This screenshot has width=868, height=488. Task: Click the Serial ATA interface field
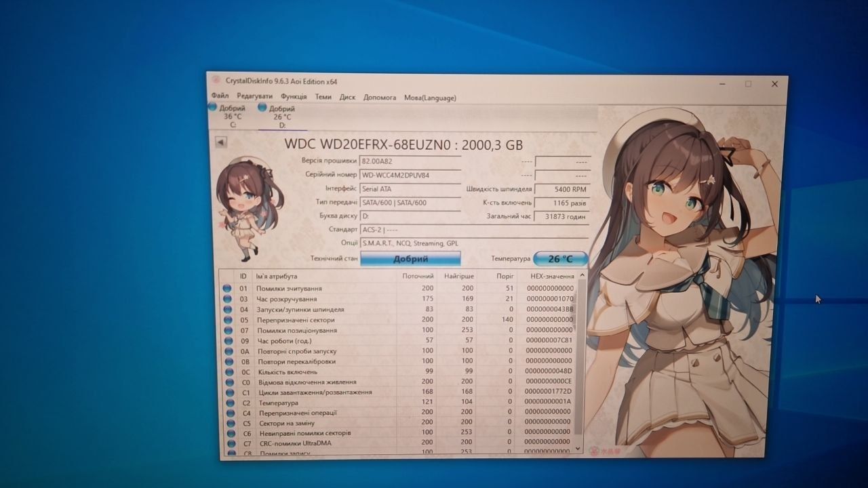410,189
